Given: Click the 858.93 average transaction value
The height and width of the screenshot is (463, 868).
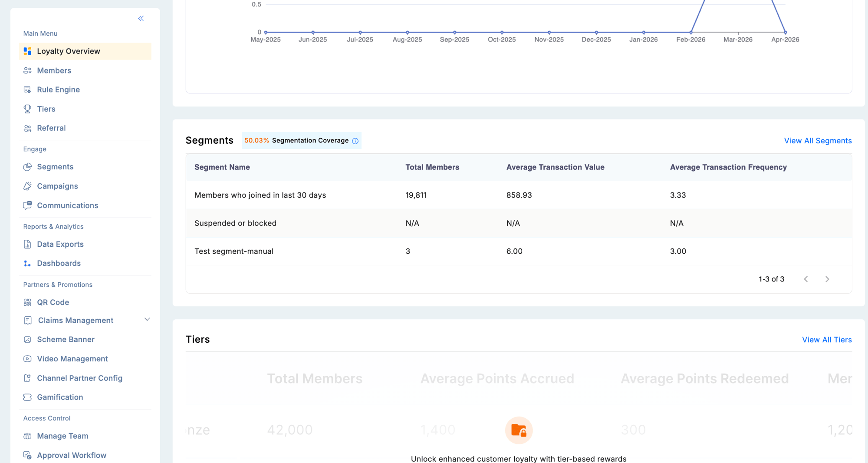Looking at the screenshot, I should [x=519, y=195].
